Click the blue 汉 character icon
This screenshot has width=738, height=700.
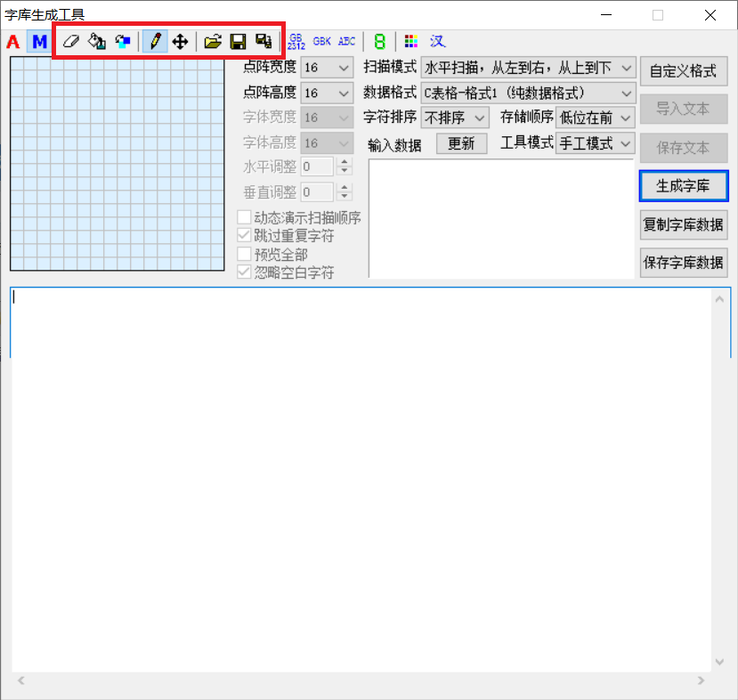437,42
